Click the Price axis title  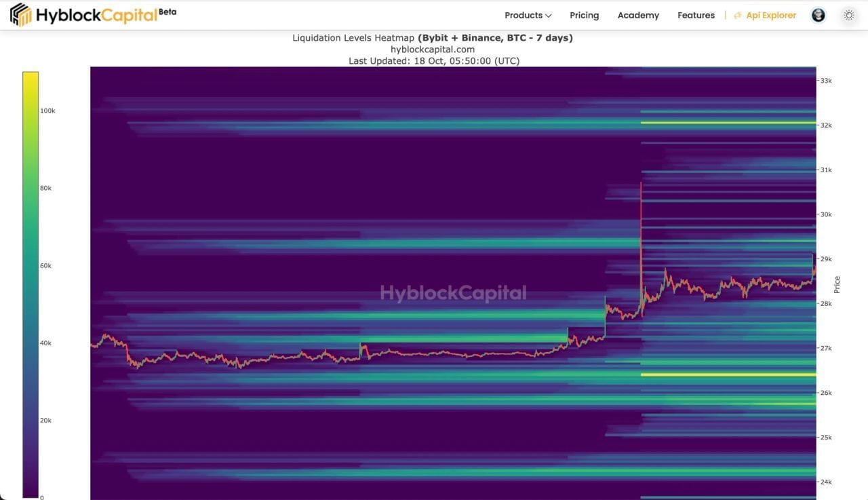837,284
